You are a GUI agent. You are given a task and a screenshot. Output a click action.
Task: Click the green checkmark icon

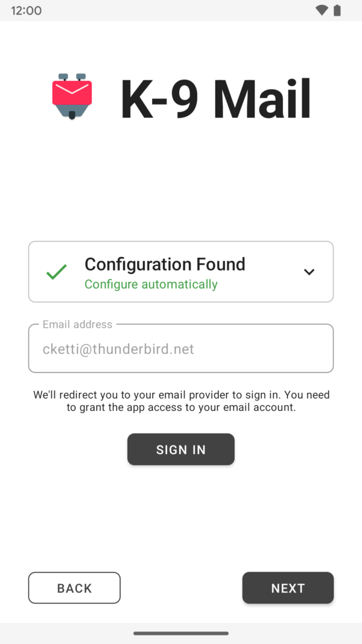[57, 272]
